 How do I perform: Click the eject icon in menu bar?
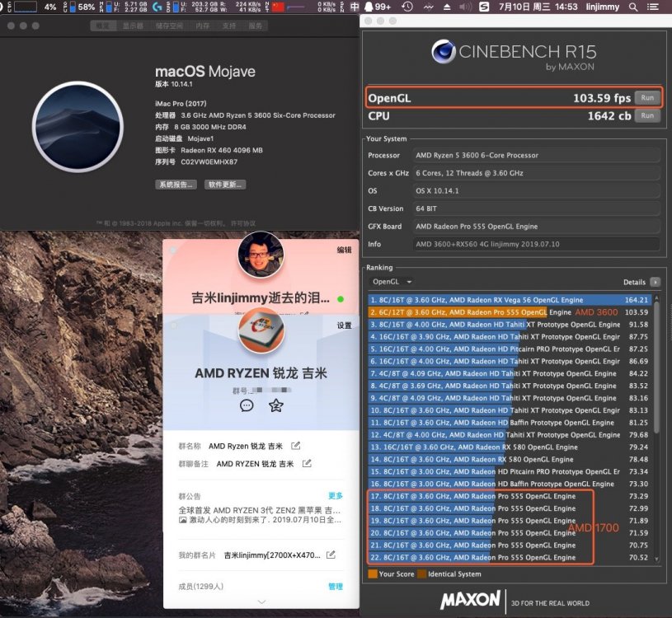pos(447,7)
